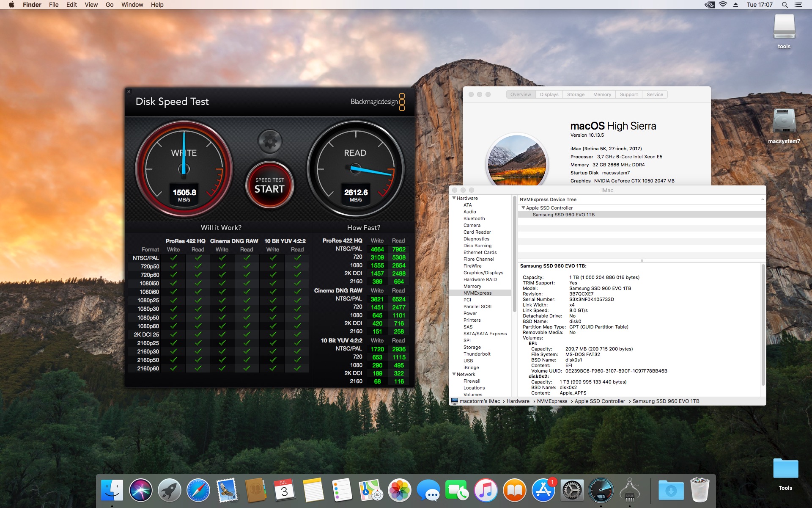This screenshot has height=508, width=812.
Task: Collapse the Network tree section
Action: click(x=454, y=374)
